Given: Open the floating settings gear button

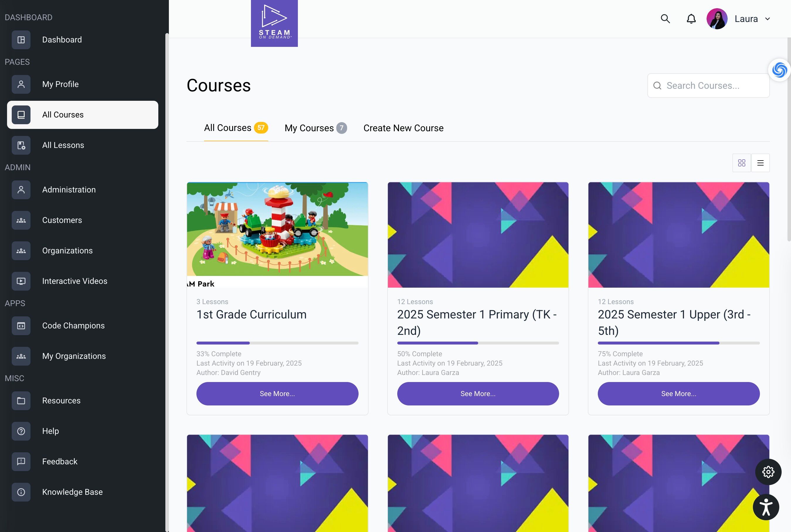Looking at the screenshot, I should (768, 472).
